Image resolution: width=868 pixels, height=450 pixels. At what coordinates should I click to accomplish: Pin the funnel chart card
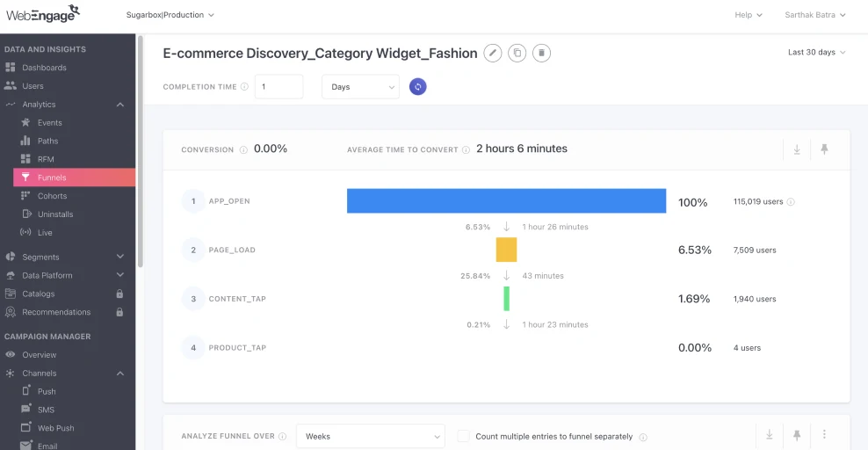click(824, 149)
